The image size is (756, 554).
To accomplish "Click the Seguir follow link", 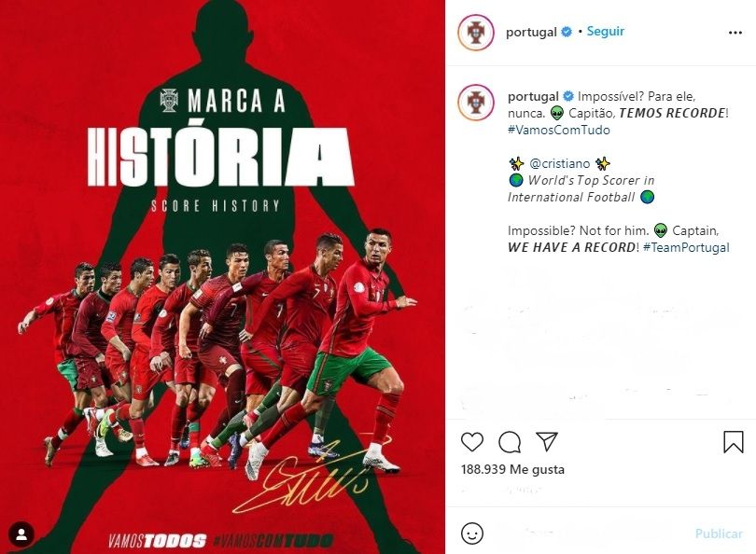I will [605, 32].
